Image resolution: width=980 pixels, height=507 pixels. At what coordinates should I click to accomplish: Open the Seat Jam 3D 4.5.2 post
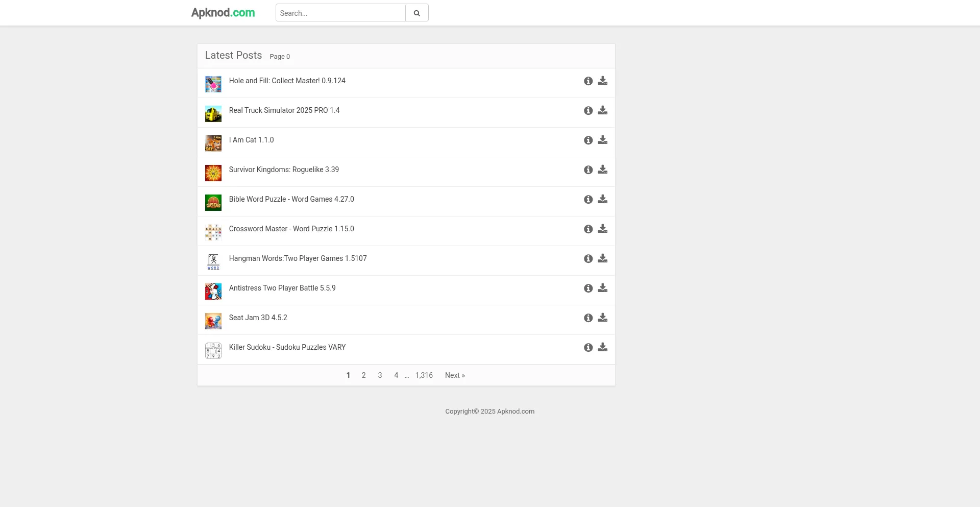[x=258, y=318]
